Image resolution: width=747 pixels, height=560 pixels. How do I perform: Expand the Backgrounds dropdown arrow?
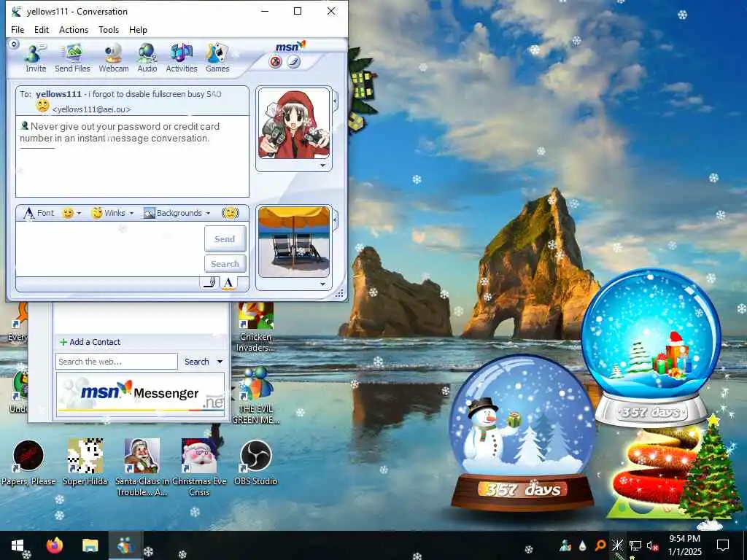click(208, 214)
